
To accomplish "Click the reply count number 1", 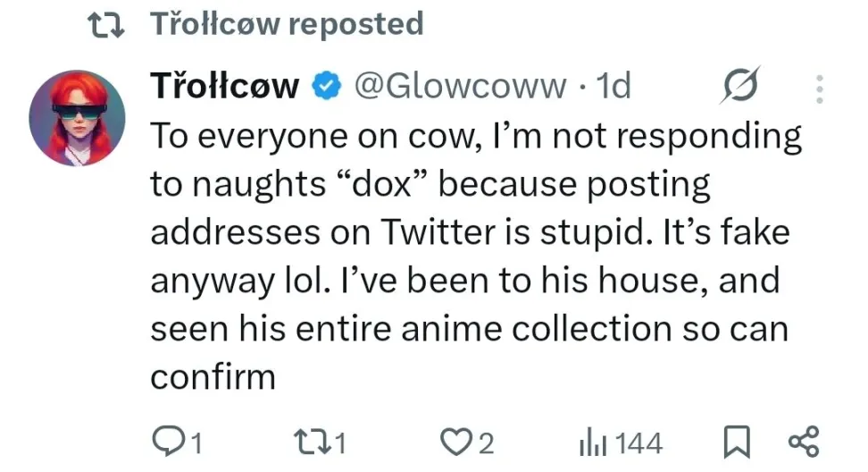I will coord(197,442).
